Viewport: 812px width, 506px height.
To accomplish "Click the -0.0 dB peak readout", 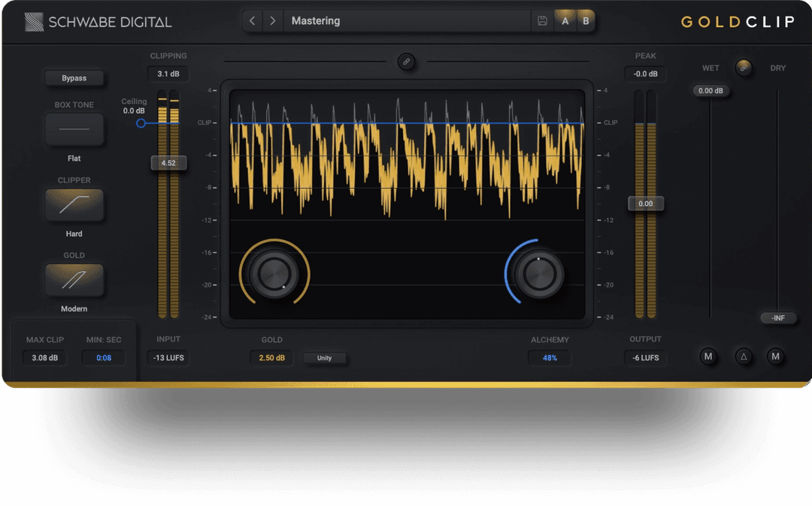I will click(x=645, y=74).
